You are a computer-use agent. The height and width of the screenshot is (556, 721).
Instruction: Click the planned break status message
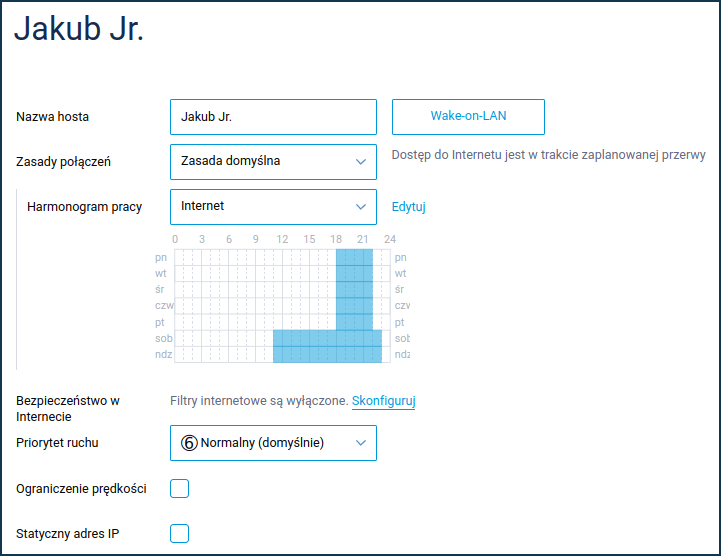click(x=548, y=155)
